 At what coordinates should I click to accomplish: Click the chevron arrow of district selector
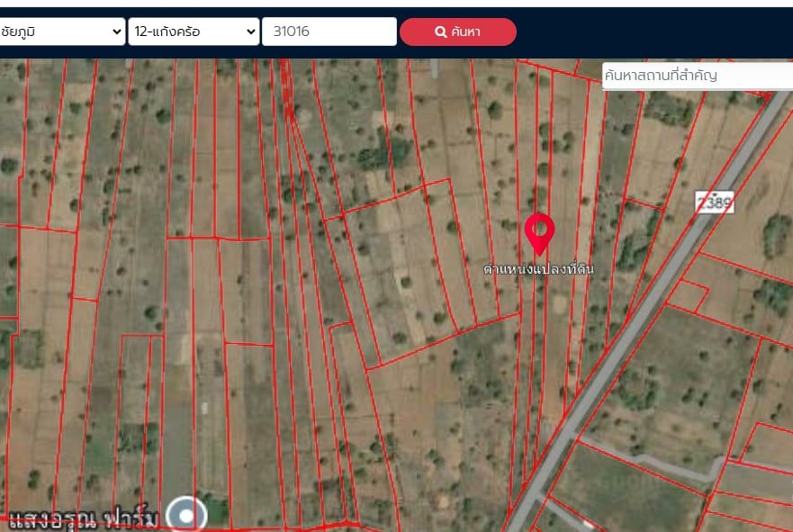[x=251, y=32]
